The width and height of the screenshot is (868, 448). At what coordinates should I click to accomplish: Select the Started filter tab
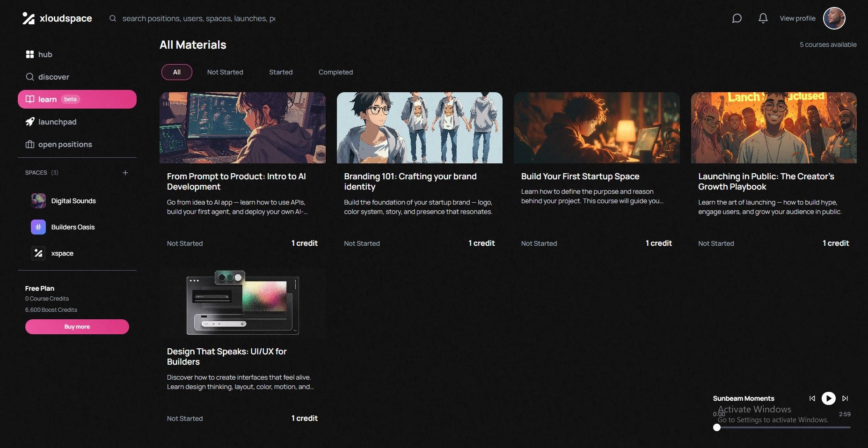281,72
